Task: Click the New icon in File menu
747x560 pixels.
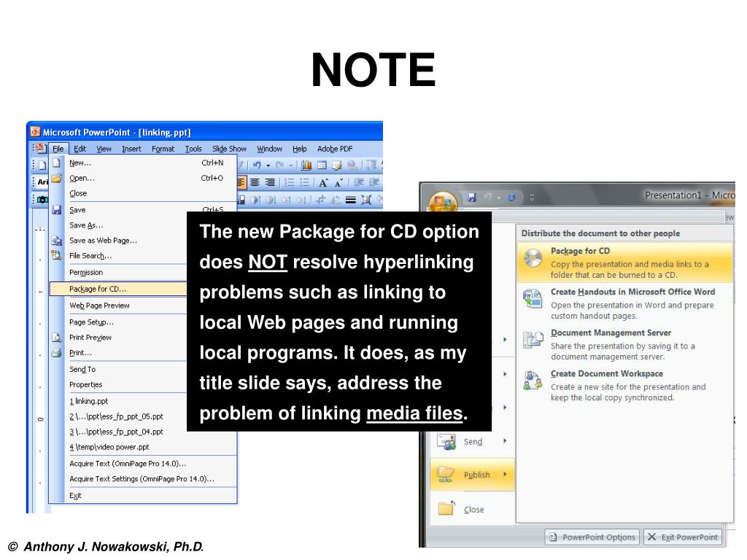Action: (x=57, y=163)
